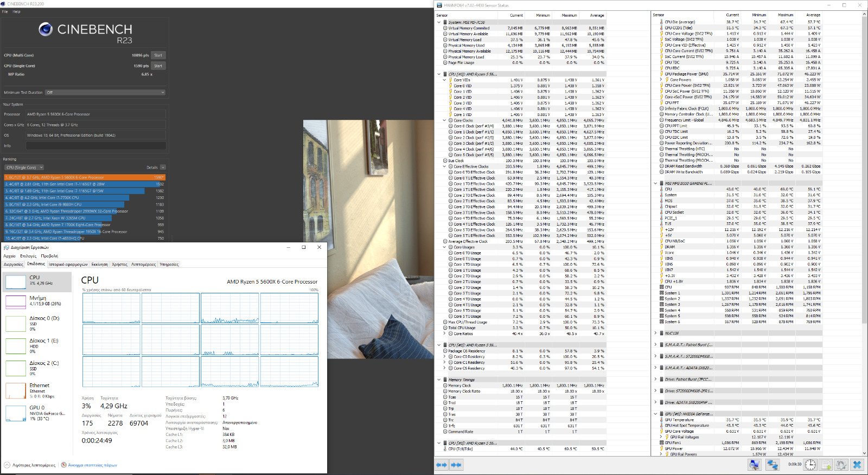
Task: Expand the GPU Rail Powers node
Action: (661, 454)
